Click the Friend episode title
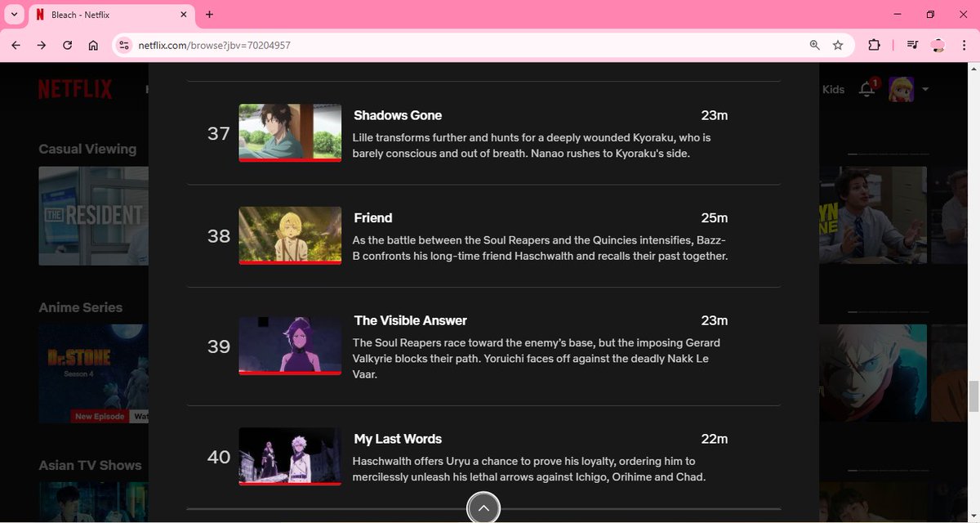The image size is (980, 523). click(373, 218)
